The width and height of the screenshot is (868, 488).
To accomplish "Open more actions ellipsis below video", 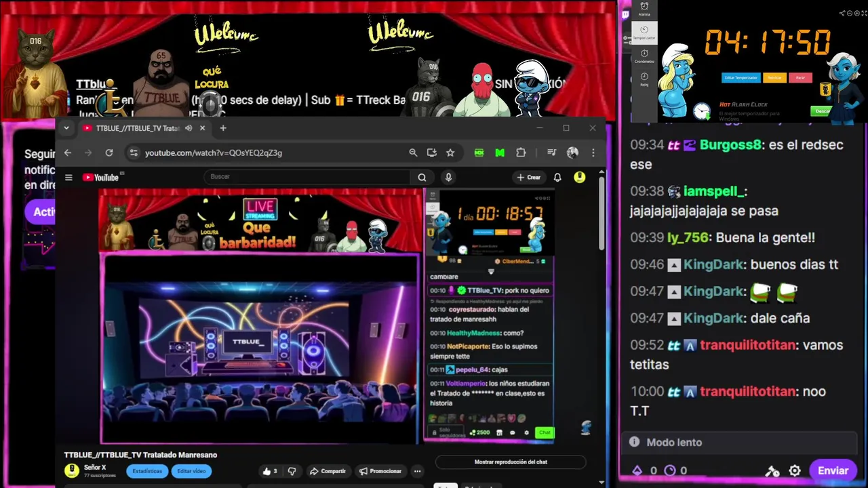I will (x=418, y=471).
